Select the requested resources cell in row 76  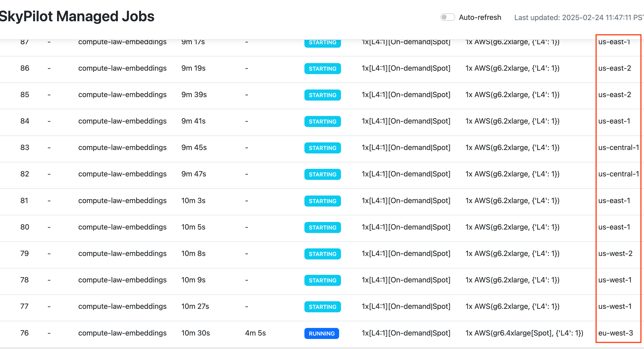(x=406, y=333)
